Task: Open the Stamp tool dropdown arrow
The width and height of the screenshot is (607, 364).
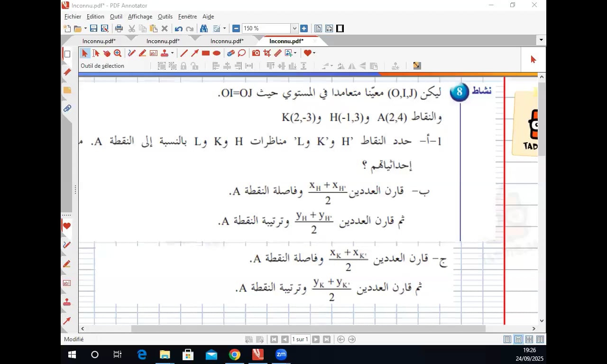Action: [172, 53]
